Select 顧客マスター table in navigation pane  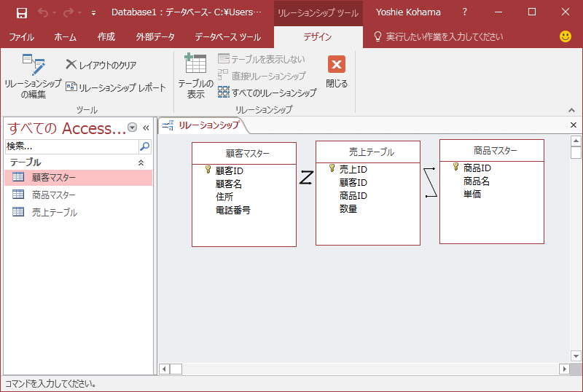79,177
